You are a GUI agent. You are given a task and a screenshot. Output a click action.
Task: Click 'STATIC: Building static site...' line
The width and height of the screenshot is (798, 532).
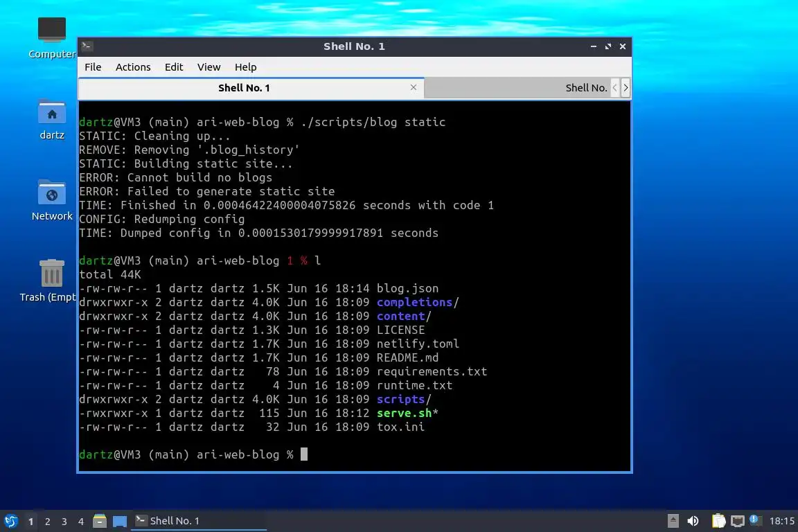click(186, 164)
